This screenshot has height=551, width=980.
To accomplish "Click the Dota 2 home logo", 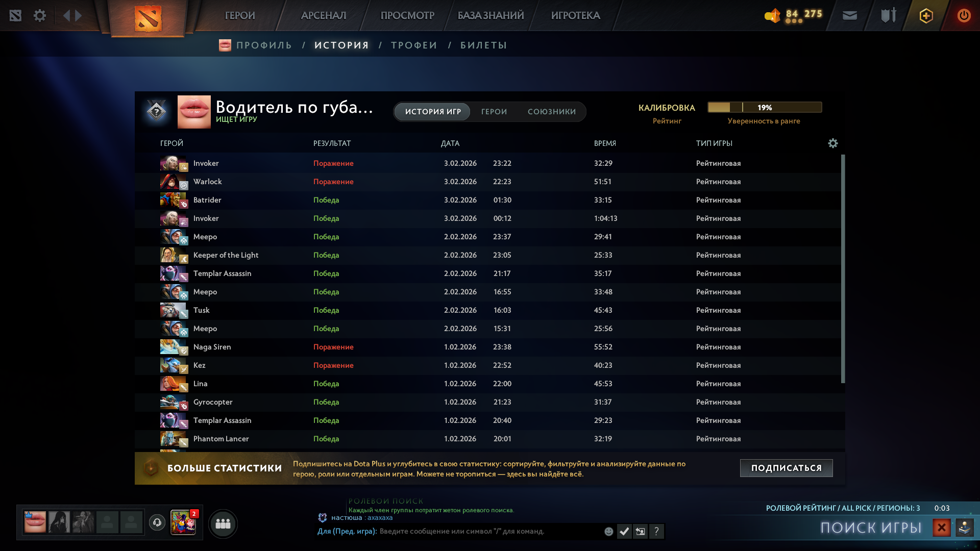I will 148,18.
